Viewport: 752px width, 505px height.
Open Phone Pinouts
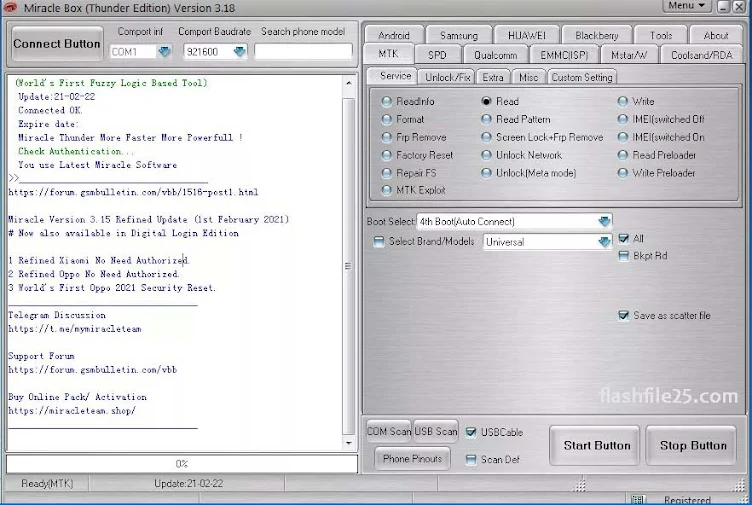pyautogui.click(x=412, y=458)
